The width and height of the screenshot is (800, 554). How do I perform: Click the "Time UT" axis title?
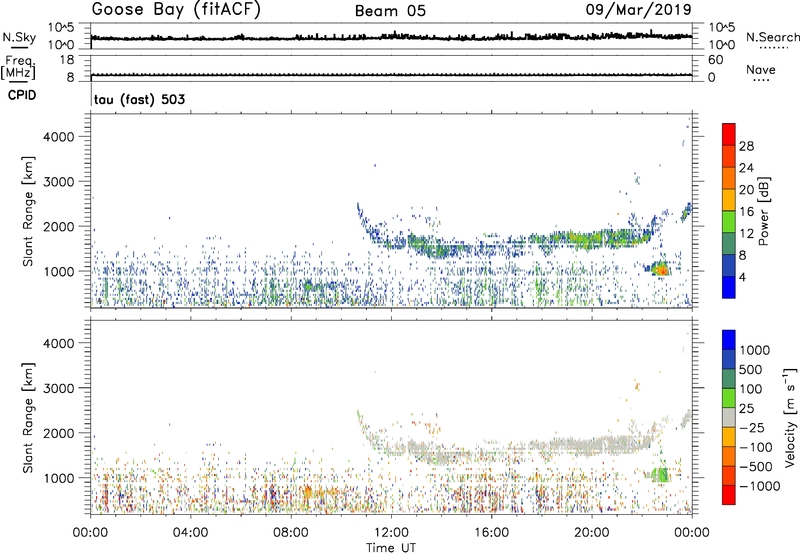(391, 548)
